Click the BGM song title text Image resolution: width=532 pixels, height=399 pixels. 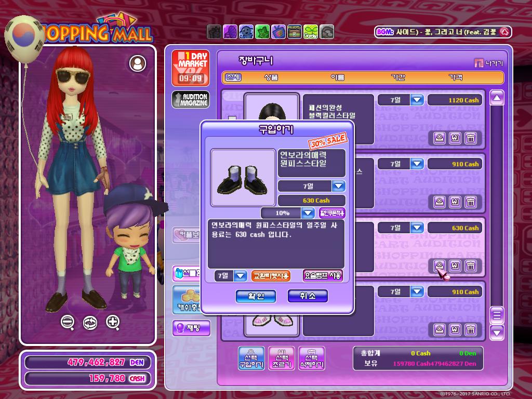446,32
